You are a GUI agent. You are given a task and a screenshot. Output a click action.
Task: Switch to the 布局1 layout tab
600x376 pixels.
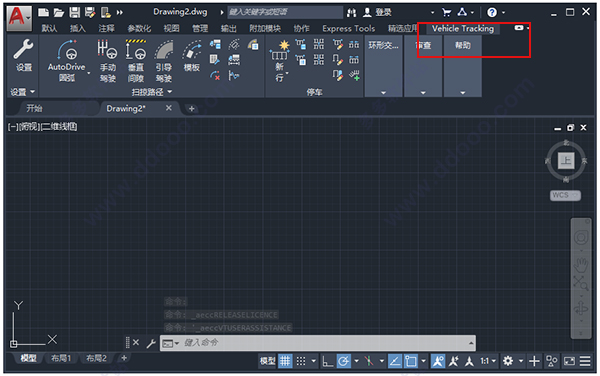[61, 358]
